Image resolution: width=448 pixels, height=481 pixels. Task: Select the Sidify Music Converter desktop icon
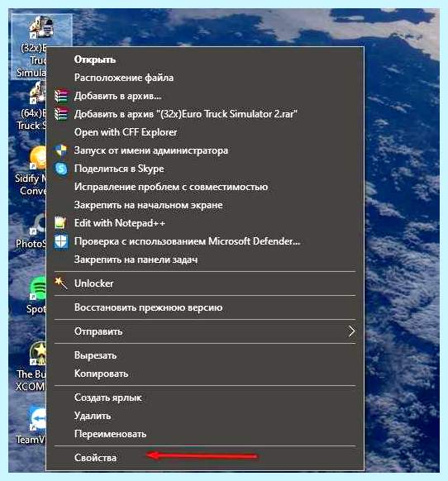(31, 171)
